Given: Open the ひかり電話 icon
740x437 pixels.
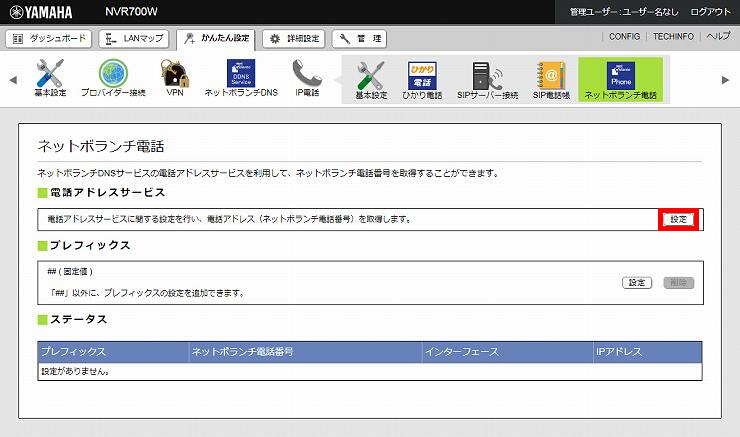Looking at the screenshot, I should [422, 80].
